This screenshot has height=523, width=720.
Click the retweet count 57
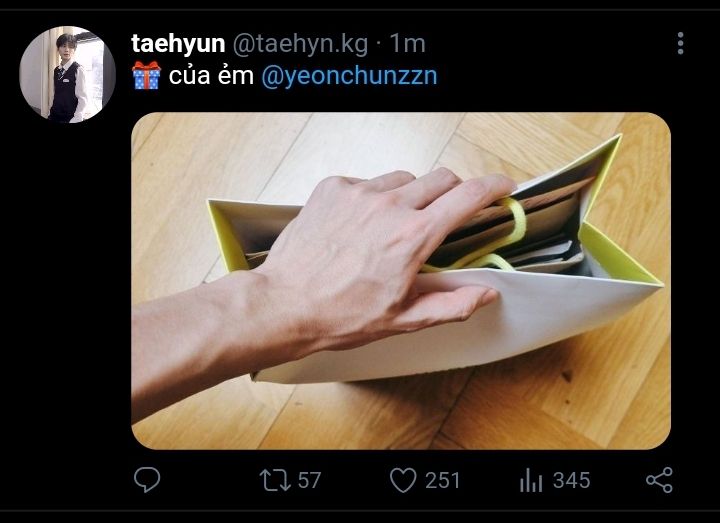pyautogui.click(x=309, y=480)
